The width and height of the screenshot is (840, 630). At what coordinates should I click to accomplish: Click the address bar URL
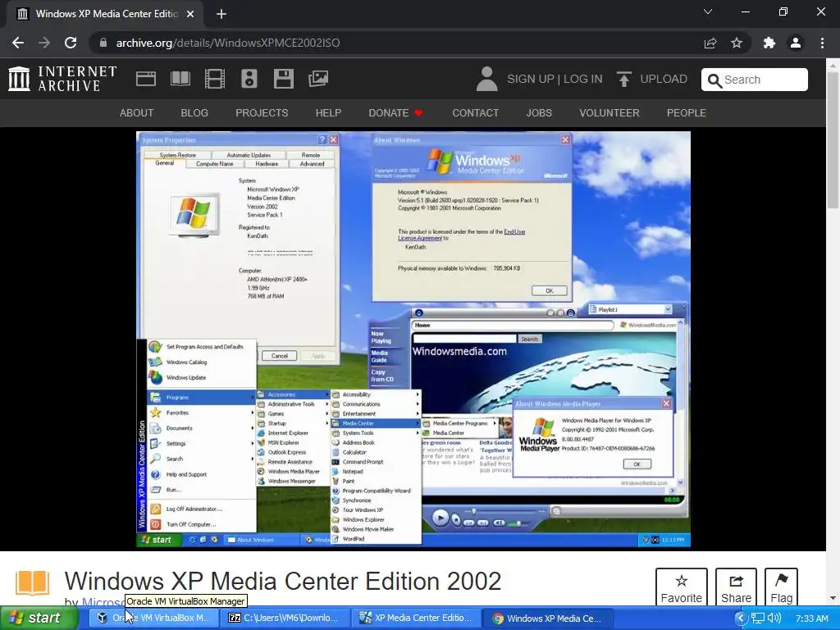(x=228, y=43)
